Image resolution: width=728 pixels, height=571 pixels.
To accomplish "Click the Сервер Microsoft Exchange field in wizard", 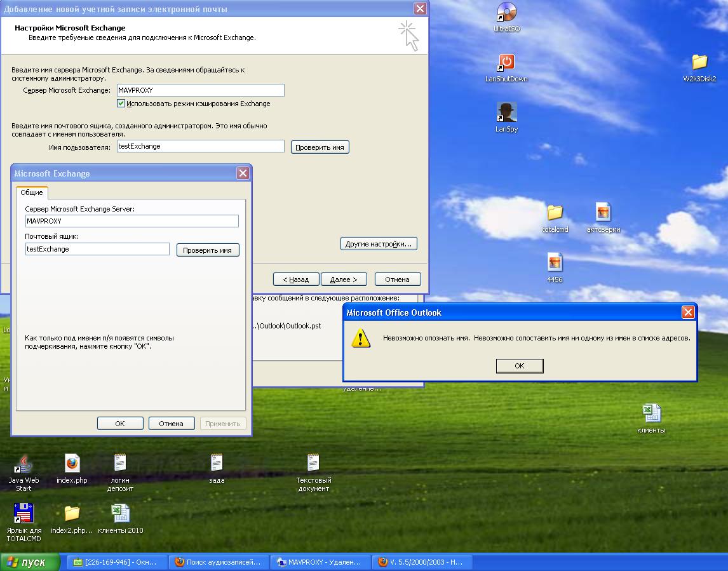I will coord(200,90).
